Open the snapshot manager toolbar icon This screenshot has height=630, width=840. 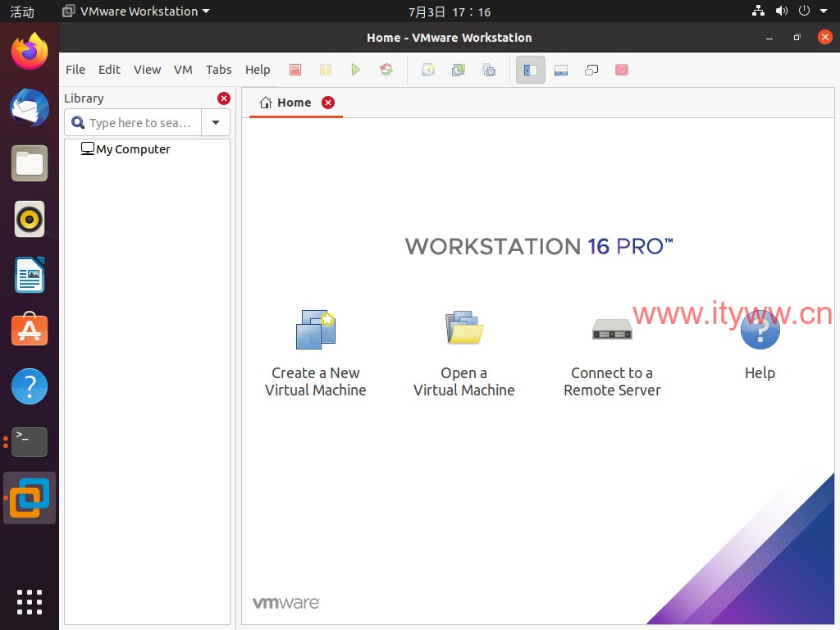[x=489, y=70]
